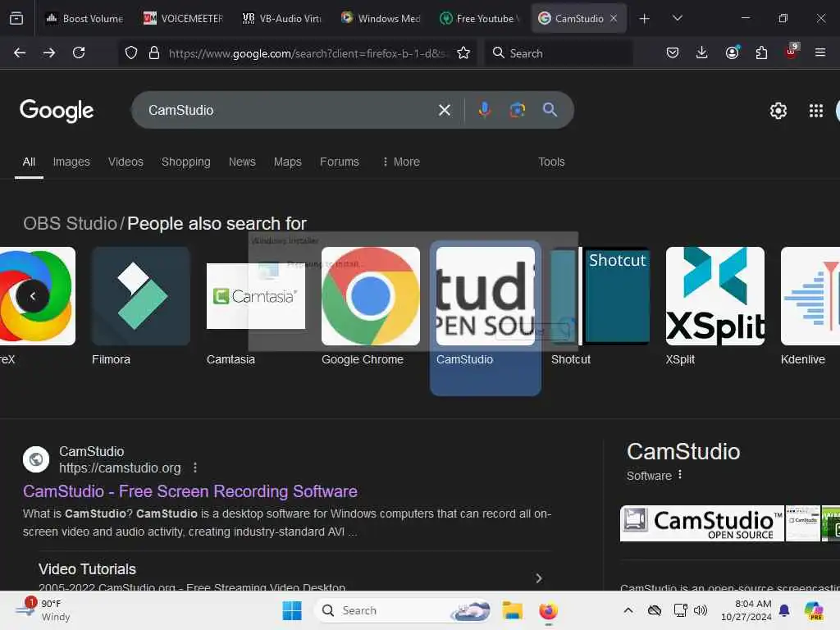The width and height of the screenshot is (840, 630).
Task: Select the News search filter
Action: [x=242, y=162]
